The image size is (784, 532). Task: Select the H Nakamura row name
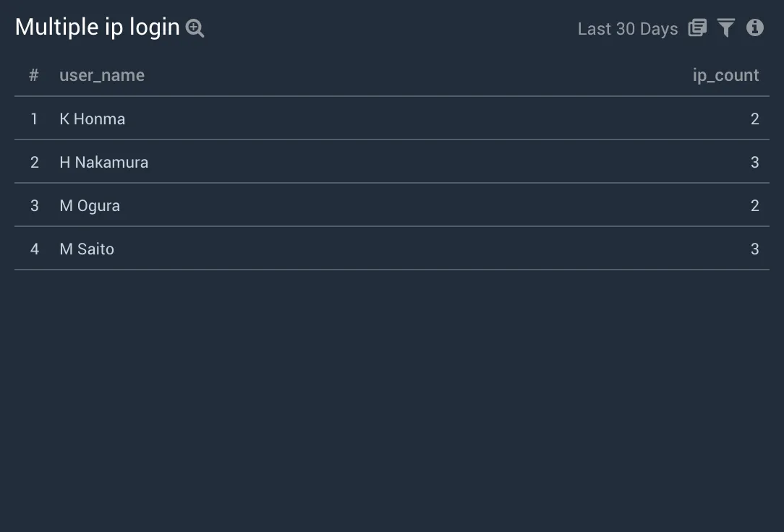coord(104,163)
